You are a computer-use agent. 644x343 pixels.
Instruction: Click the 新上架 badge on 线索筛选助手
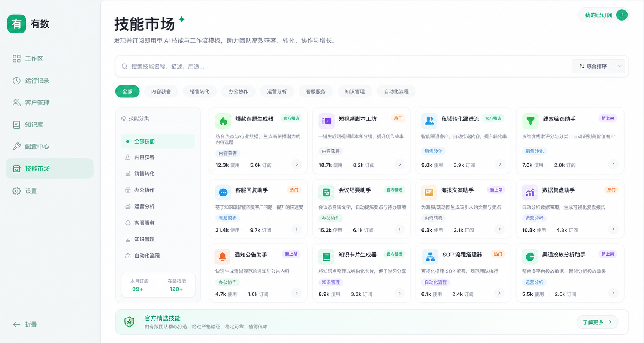(x=608, y=118)
